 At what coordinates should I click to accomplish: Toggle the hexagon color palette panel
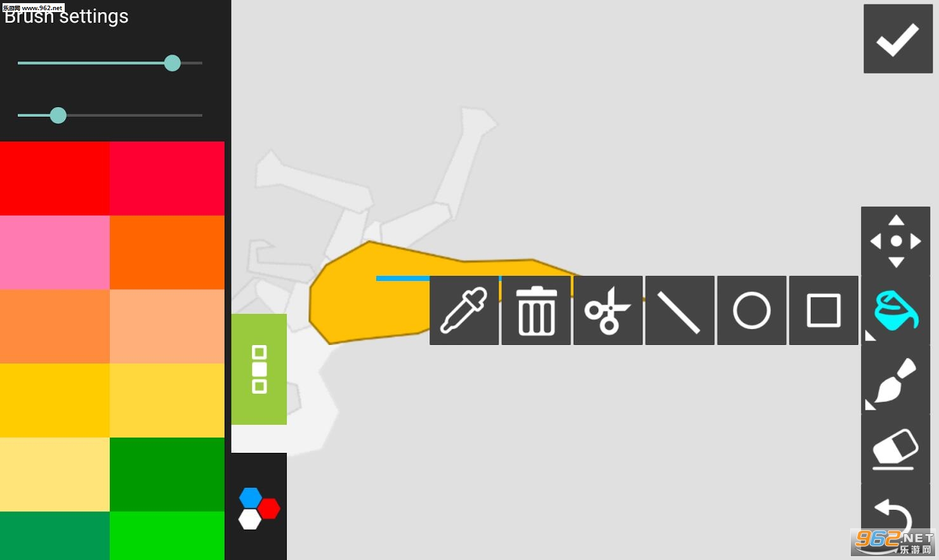click(x=259, y=507)
